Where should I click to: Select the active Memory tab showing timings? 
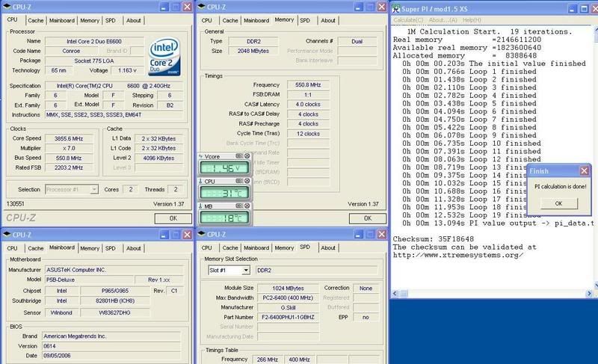[284, 19]
